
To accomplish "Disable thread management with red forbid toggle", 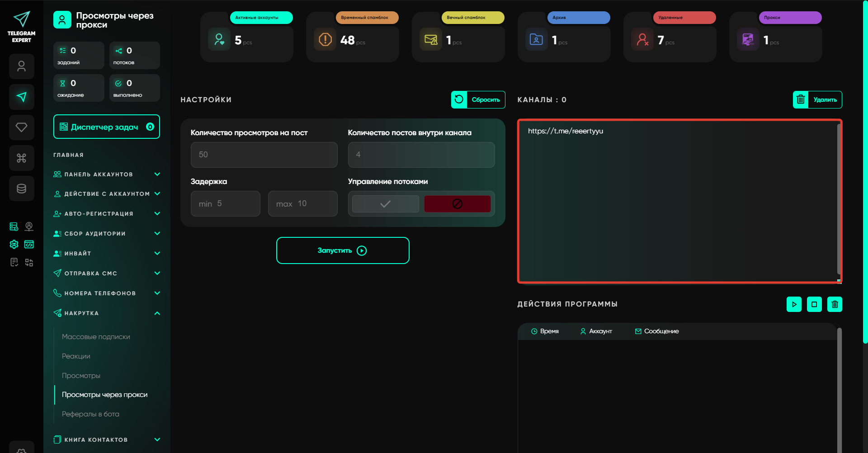I will click(457, 204).
